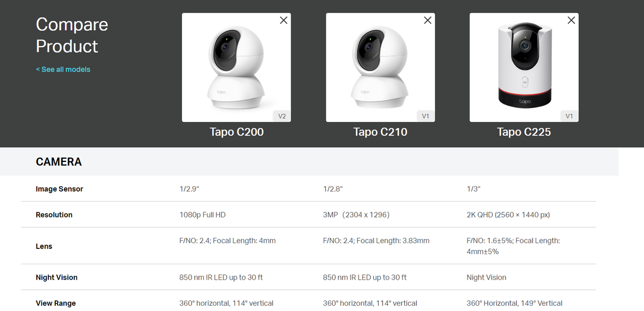
Task: Remove Tapo C225 from the comparison
Action: tap(571, 20)
